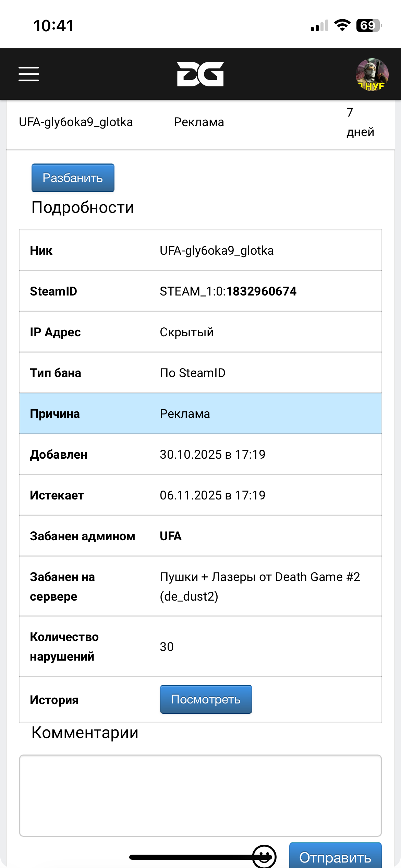Tap the 10:41 status bar clock
Image resolution: width=401 pixels, height=868 pixels.
(x=54, y=26)
